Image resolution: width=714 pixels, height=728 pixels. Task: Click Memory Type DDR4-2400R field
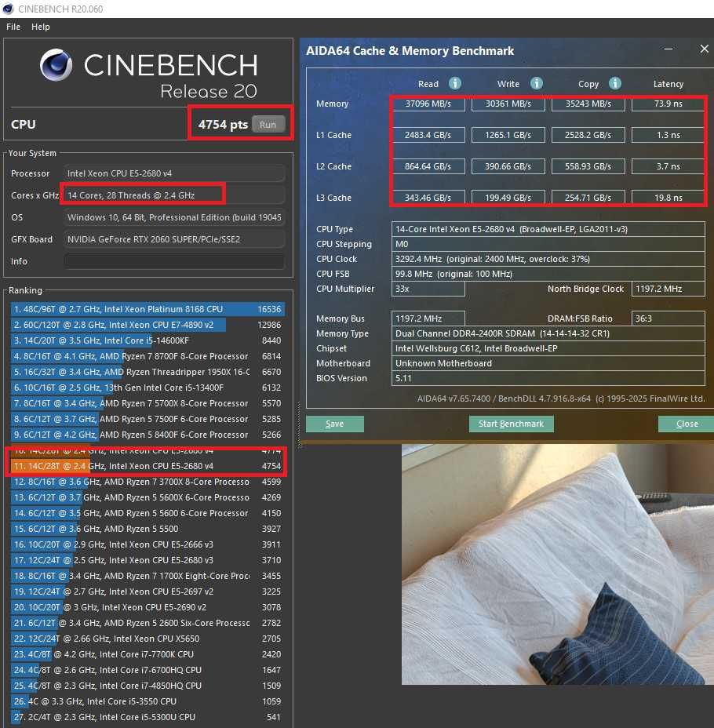pyautogui.click(x=548, y=333)
